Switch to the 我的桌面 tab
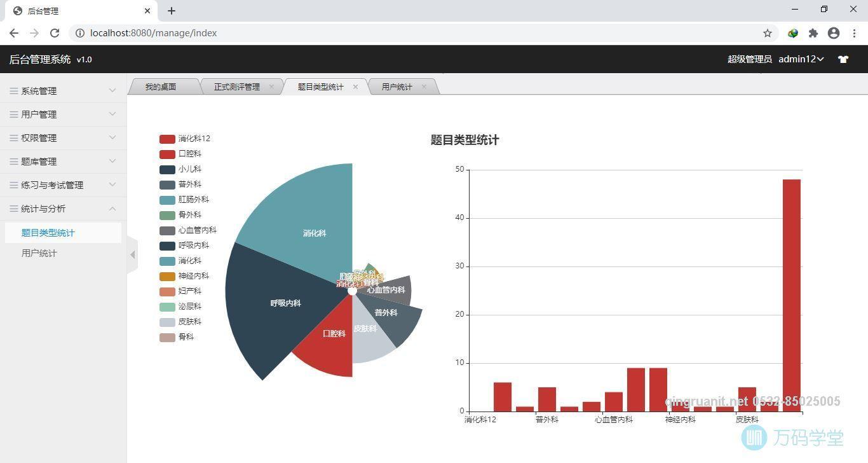This screenshot has height=463, width=868. click(x=160, y=86)
